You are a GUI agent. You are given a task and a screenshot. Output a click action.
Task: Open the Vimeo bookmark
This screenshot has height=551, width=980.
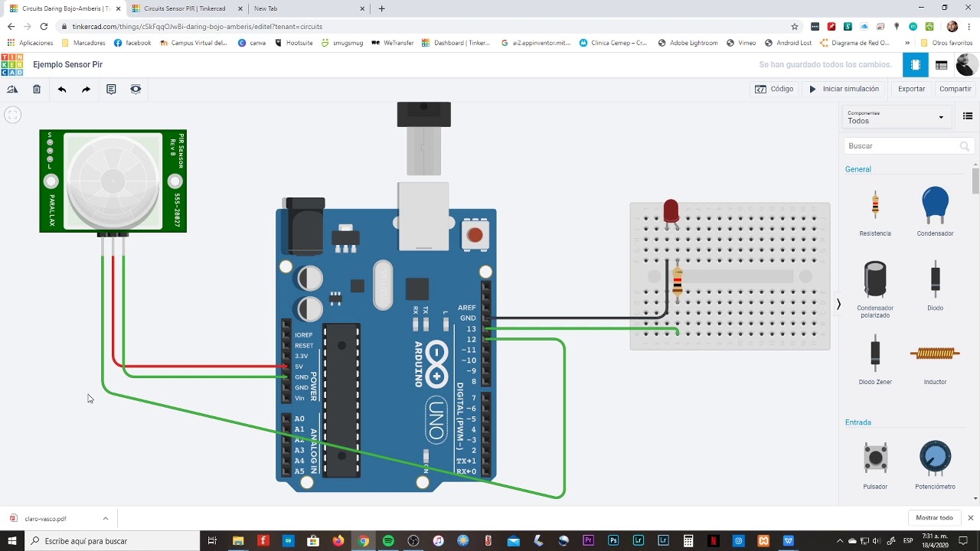741,43
